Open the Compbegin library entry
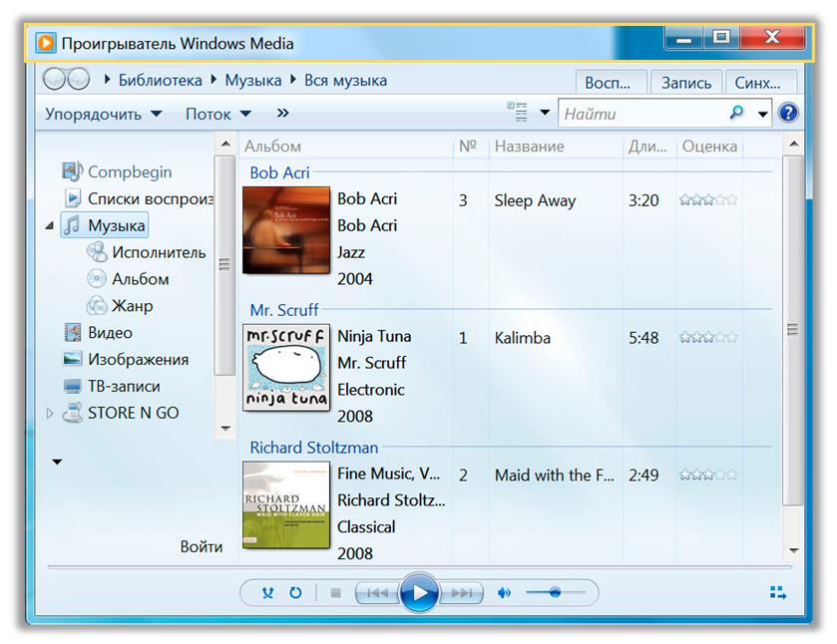Image resolution: width=837 pixels, height=644 pixels. point(117,171)
